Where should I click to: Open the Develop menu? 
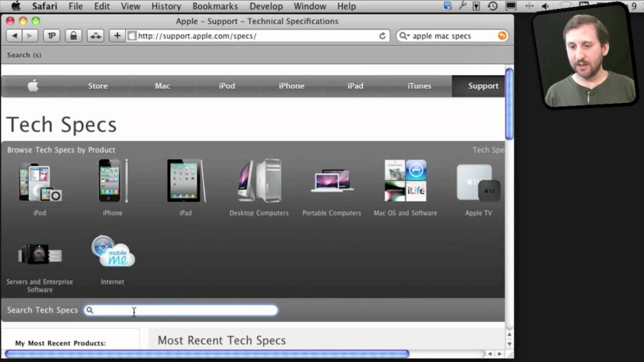coord(266,6)
